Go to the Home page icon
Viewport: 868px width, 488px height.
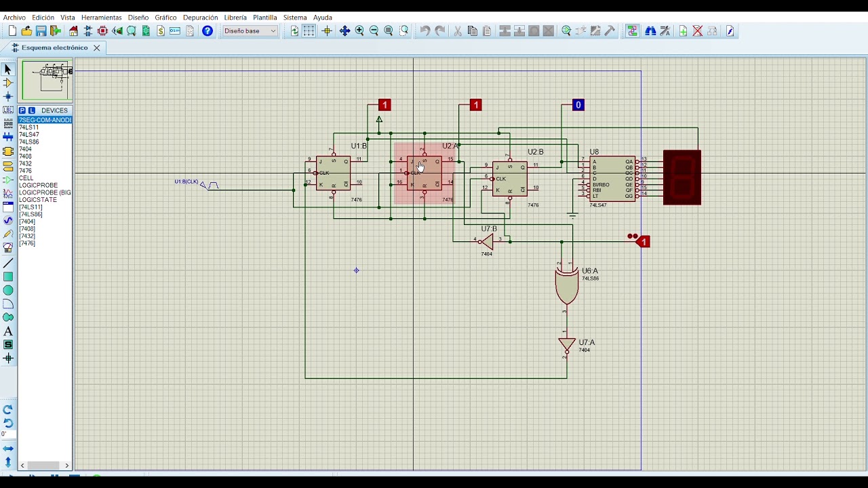73,30
